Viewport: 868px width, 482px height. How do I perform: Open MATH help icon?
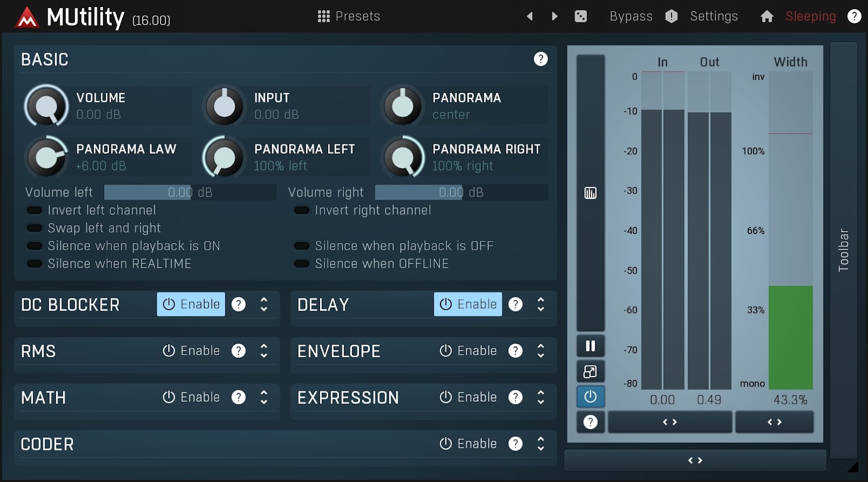click(x=239, y=397)
